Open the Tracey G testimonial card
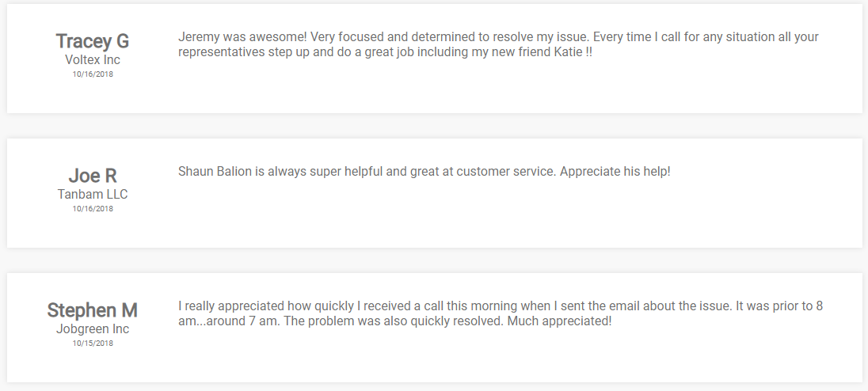 point(435,59)
